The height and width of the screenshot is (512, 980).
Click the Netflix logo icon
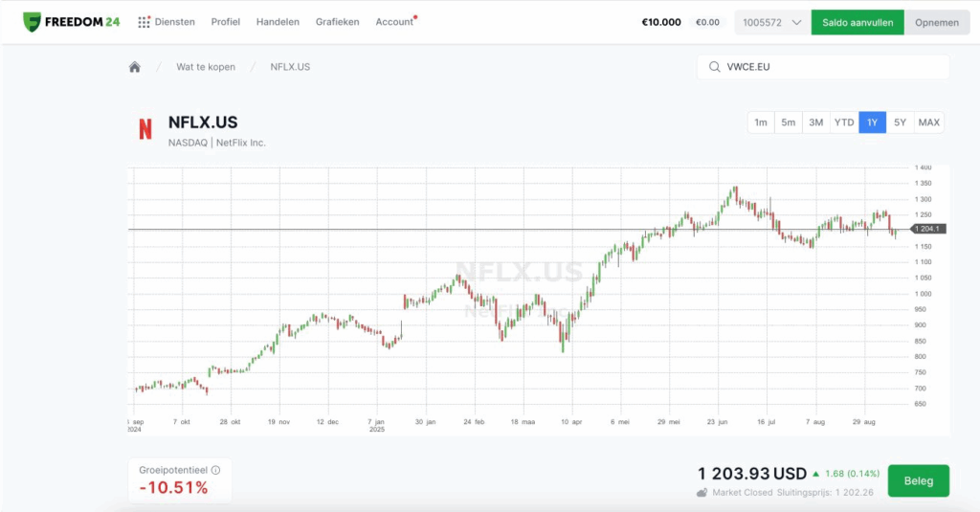coord(145,129)
